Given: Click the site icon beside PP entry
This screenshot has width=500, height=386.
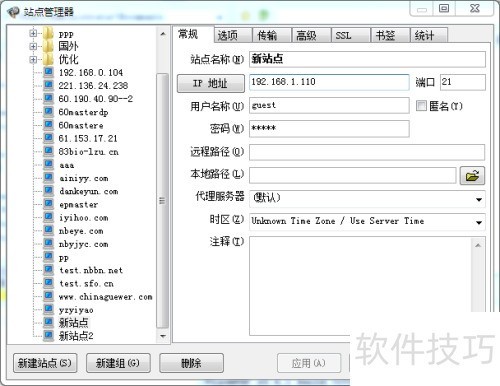Looking at the screenshot, I should click(49, 257).
